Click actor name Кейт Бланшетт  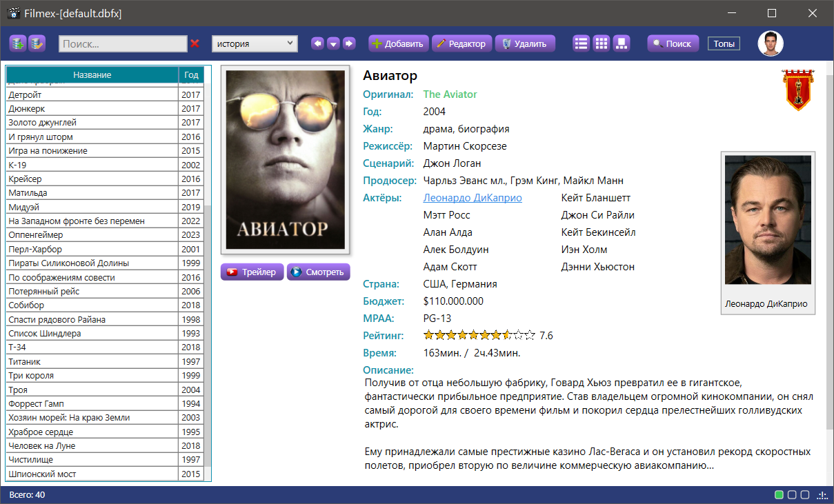(x=596, y=198)
